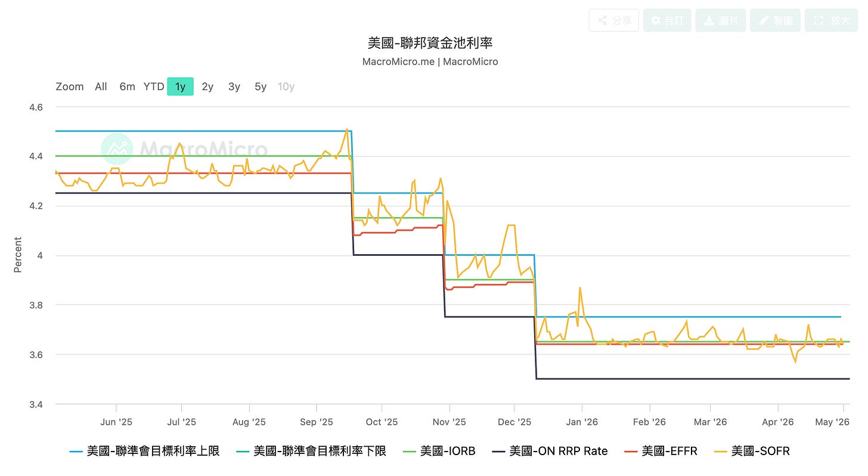
Task: Enlarge chart with 放大 fullscreen button
Action: pyautogui.click(x=831, y=20)
